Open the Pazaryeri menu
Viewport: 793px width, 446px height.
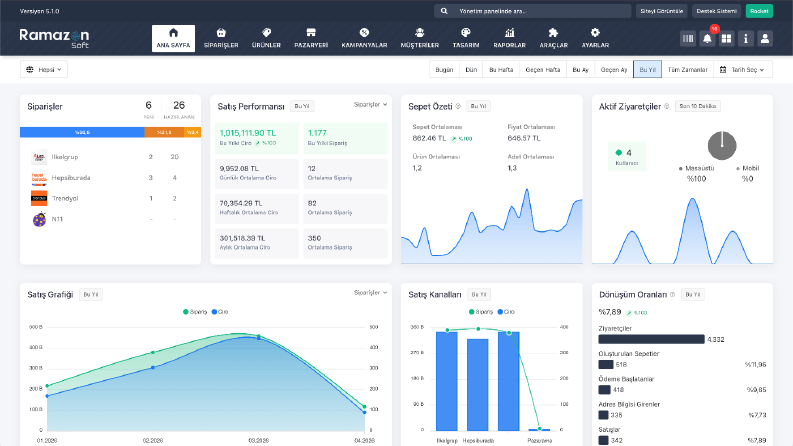(311, 38)
